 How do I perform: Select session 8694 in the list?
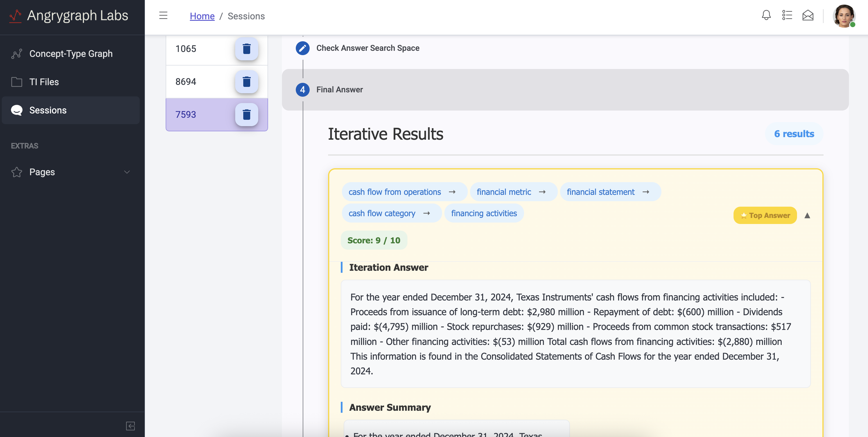pos(217,82)
